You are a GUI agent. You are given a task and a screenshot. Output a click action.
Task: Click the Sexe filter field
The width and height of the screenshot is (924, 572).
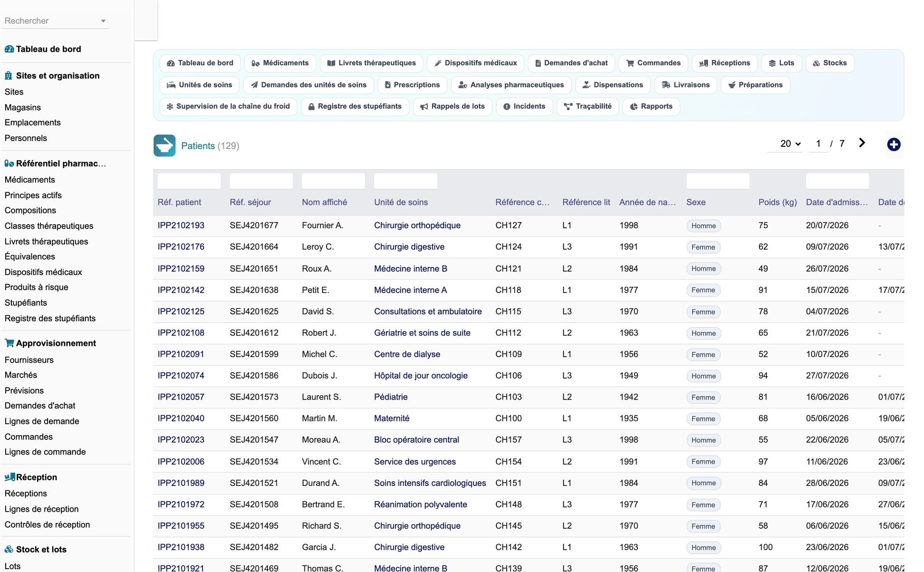pyautogui.click(x=718, y=181)
